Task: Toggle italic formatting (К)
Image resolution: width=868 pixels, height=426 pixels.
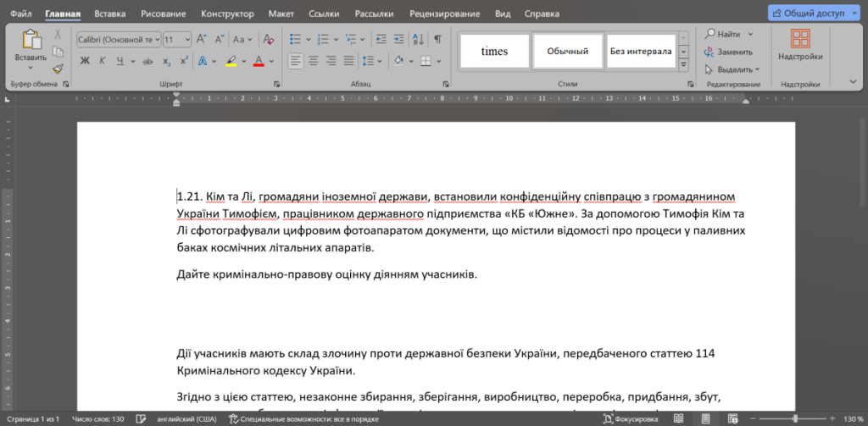Action: (103, 61)
